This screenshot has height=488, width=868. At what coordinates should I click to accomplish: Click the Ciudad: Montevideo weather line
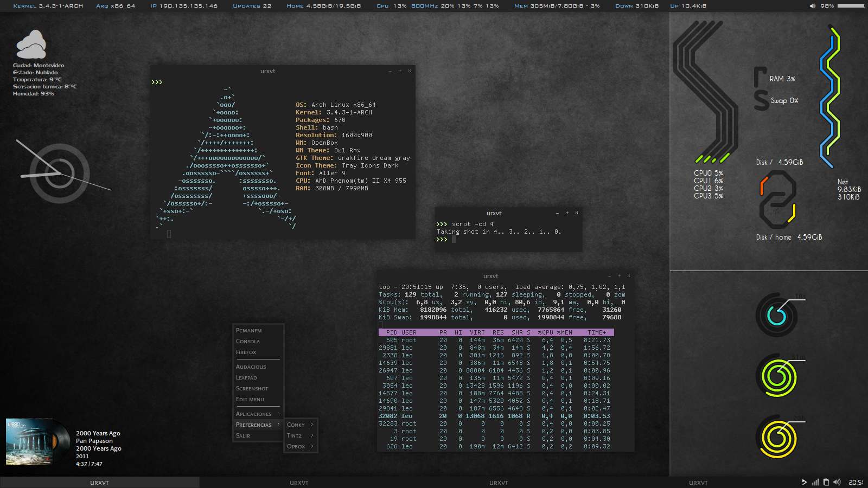(39, 65)
